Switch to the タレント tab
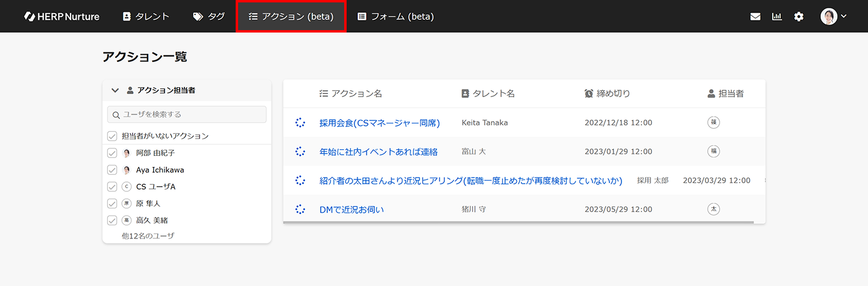 [146, 17]
